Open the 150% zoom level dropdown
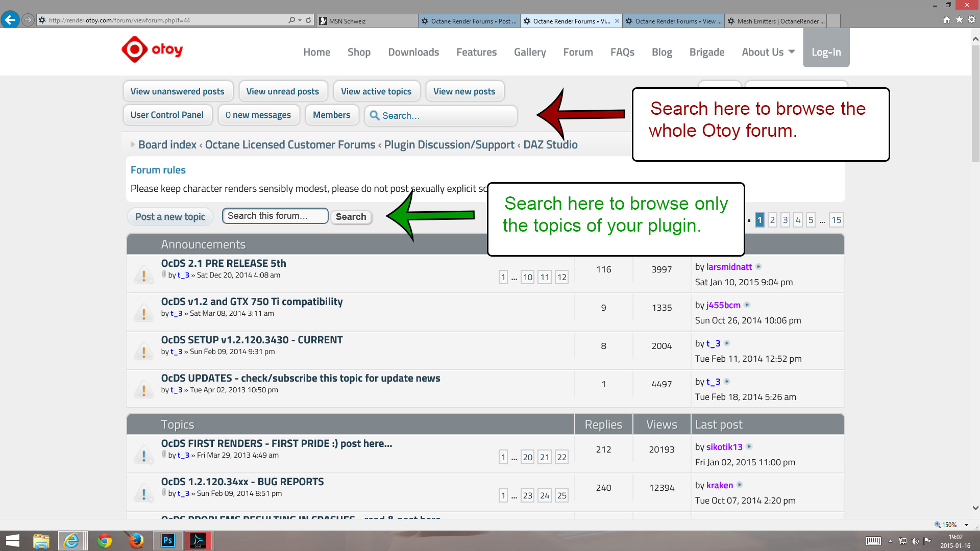This screenshot has height=551, width=980. (966, 524)
